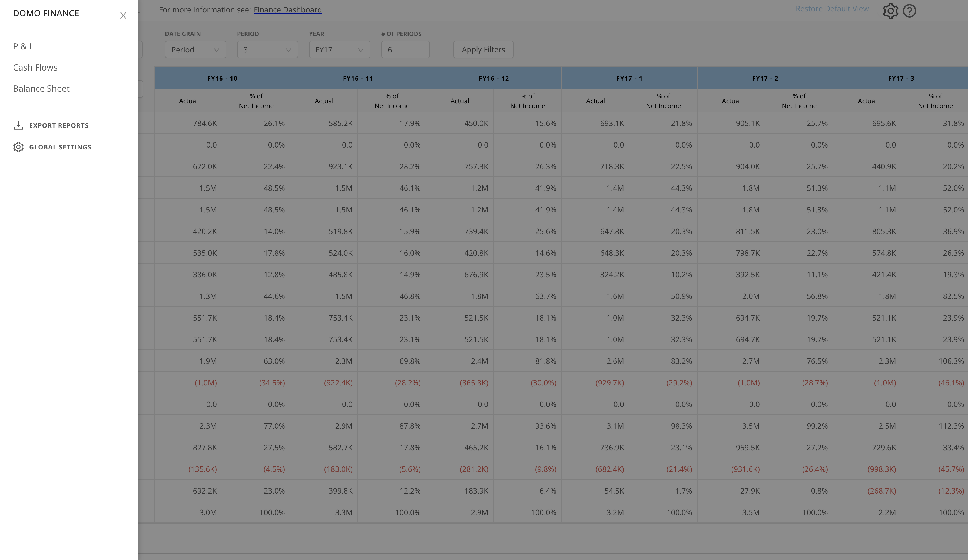Close the DOMO FINANCE sidebar with the X

tap(123, 16)
